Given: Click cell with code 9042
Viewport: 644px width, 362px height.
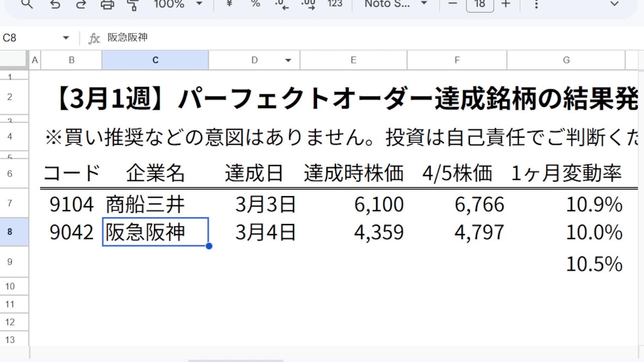Looking at the screenshot, I should tap(71, 232).
